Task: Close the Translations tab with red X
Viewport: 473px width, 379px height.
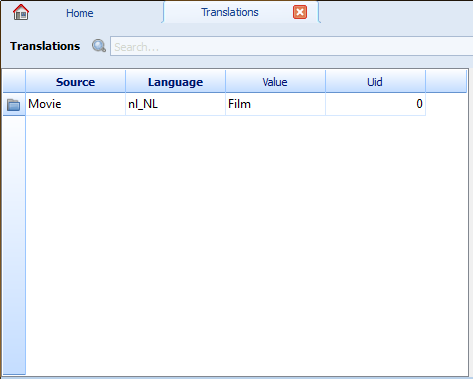Action: (300, 12)
